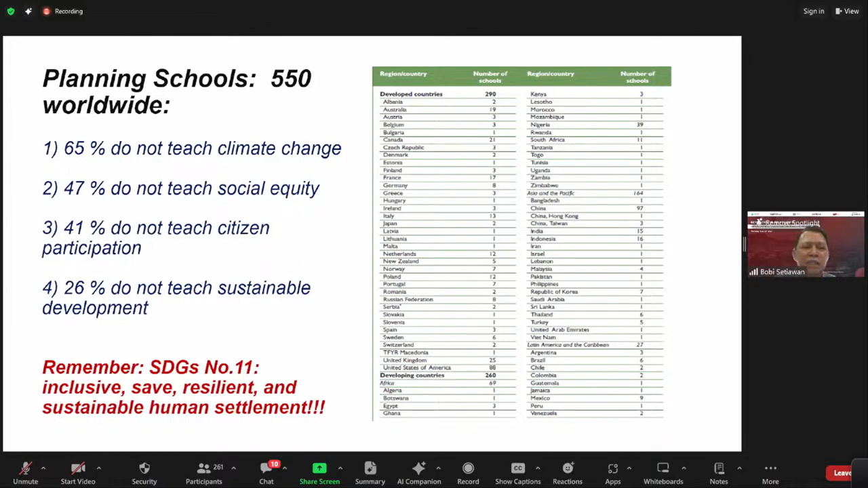Viewport: 868px width, 488px height.
Task: Click "United Arab Emirates" in the table
Action: click(x=559, y=330)
